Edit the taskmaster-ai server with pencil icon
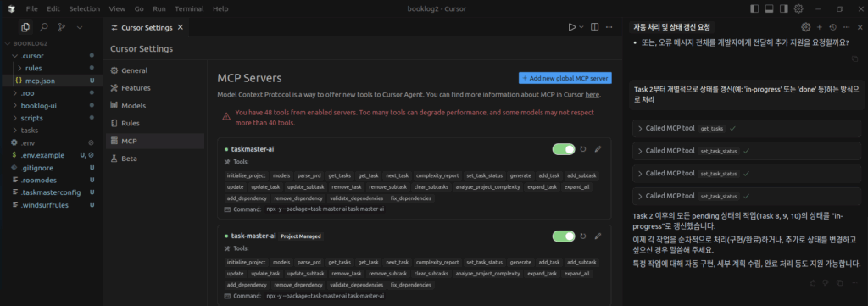This screenshot has height=306, width=868. point(598,149)
